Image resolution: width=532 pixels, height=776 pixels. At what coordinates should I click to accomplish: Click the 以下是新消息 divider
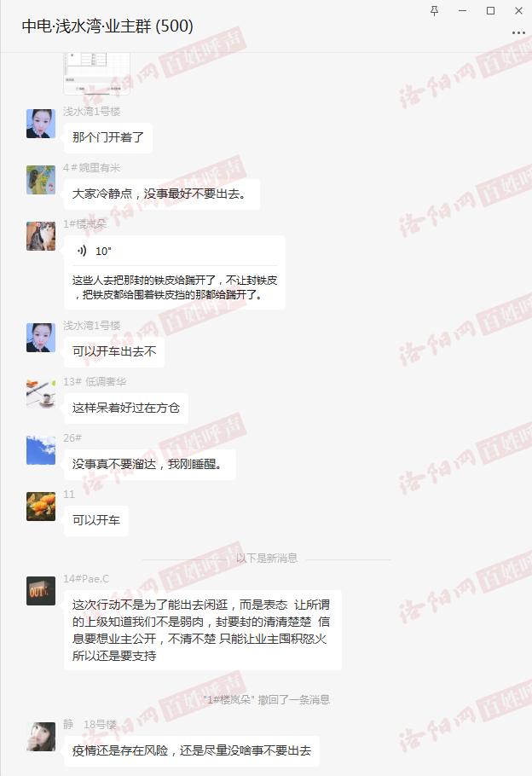tap(267, 559)
